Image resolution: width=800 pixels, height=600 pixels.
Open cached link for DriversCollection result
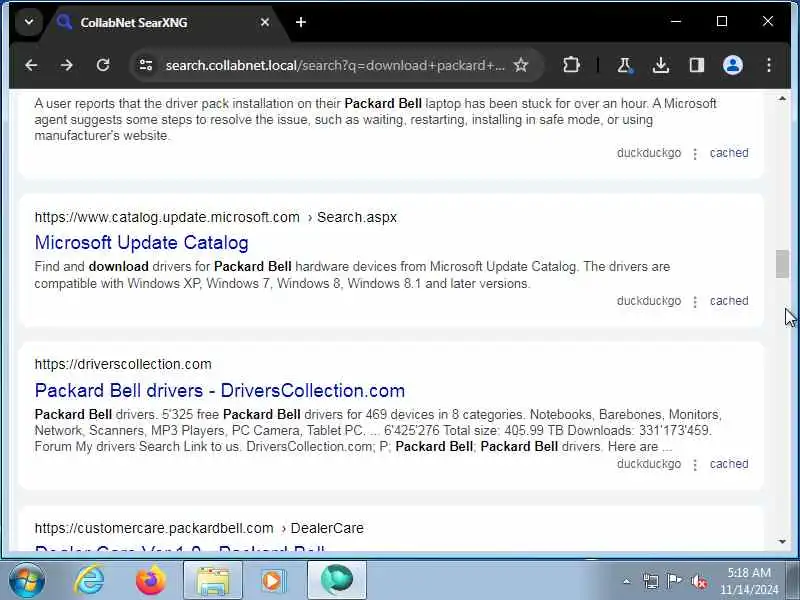pos(729,464)
